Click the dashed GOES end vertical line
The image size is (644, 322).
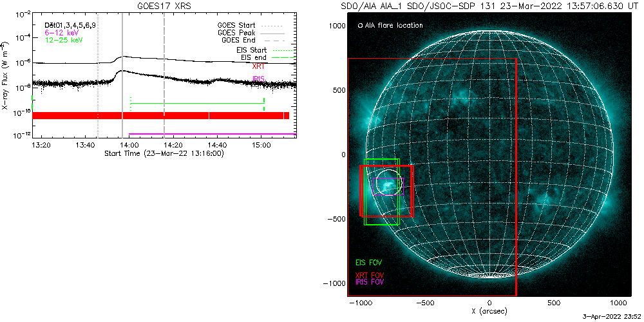tap(164, 75)
